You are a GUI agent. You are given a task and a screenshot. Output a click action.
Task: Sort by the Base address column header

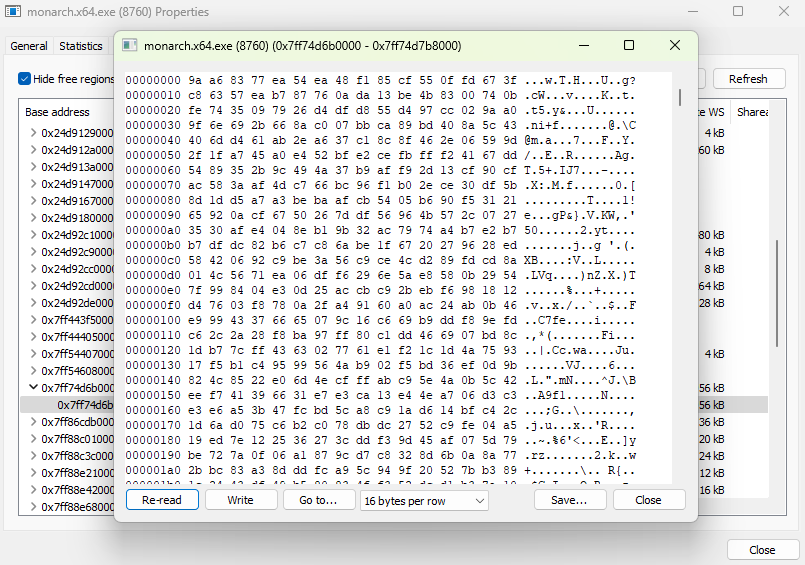pyautogui.click(x=58, y=112)
